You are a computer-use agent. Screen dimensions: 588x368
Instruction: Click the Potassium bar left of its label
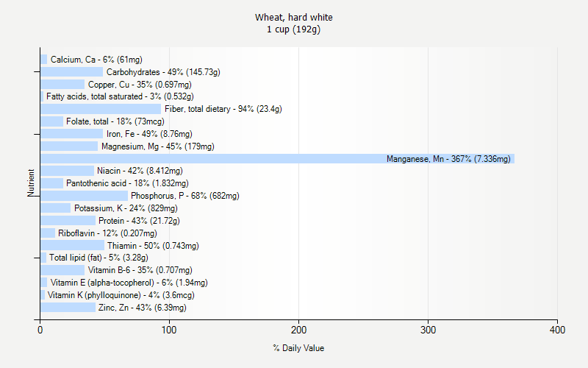point(56,208)
